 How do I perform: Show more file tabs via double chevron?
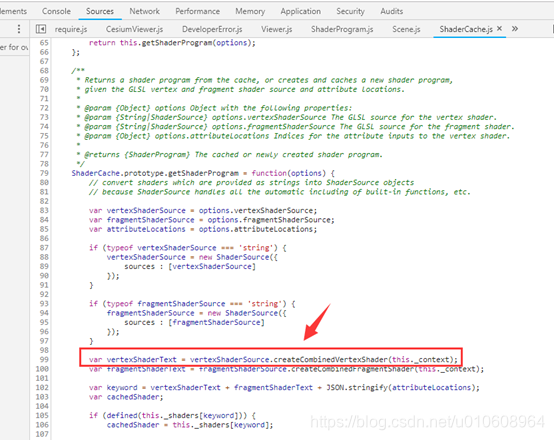tap(515, 29)
